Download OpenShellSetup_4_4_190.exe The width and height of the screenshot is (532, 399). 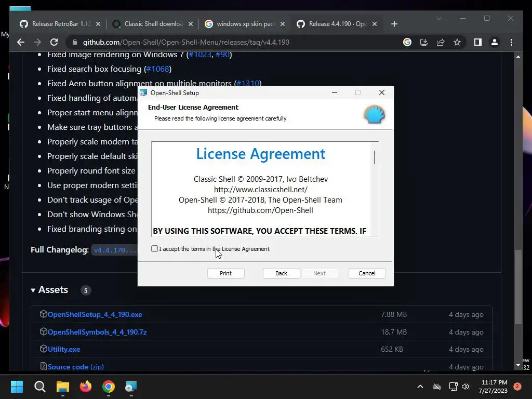click(95, 314)
